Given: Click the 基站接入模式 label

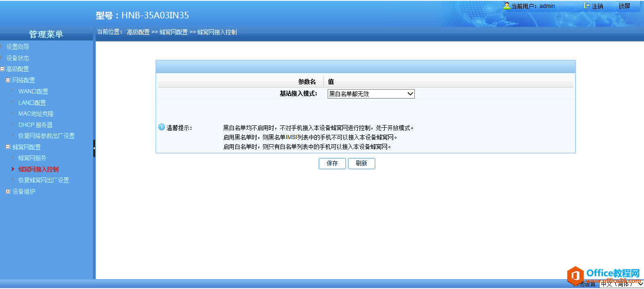Looking at the screenshot, I should click(x=299, y=94).
